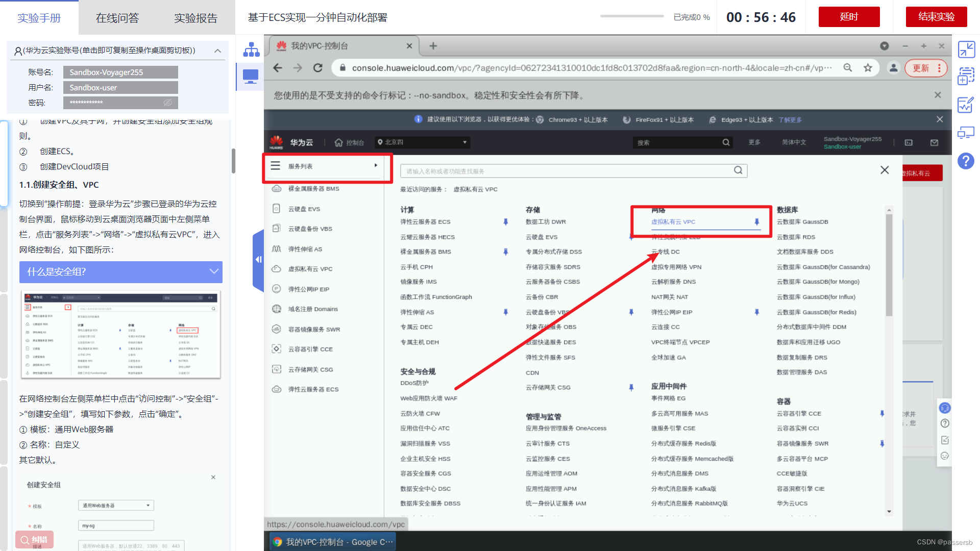
Task: Click the lab completion progress bar
Action: pos(631,16)
